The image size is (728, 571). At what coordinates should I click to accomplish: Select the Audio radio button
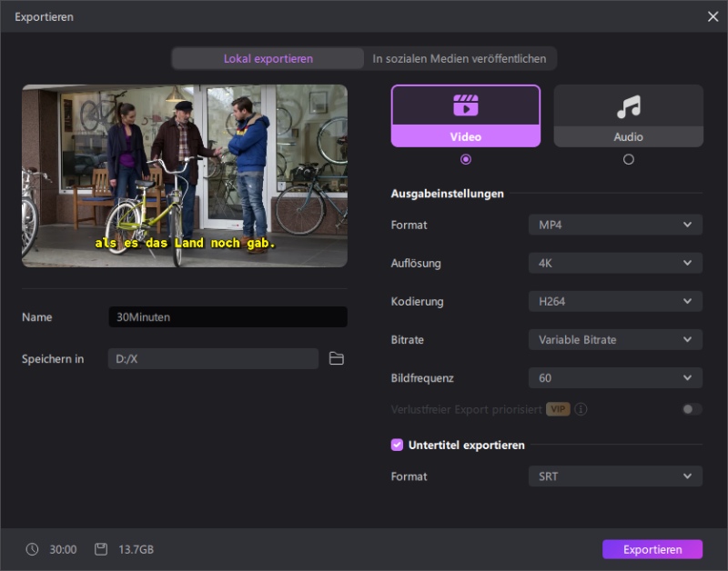pos(628,159)
